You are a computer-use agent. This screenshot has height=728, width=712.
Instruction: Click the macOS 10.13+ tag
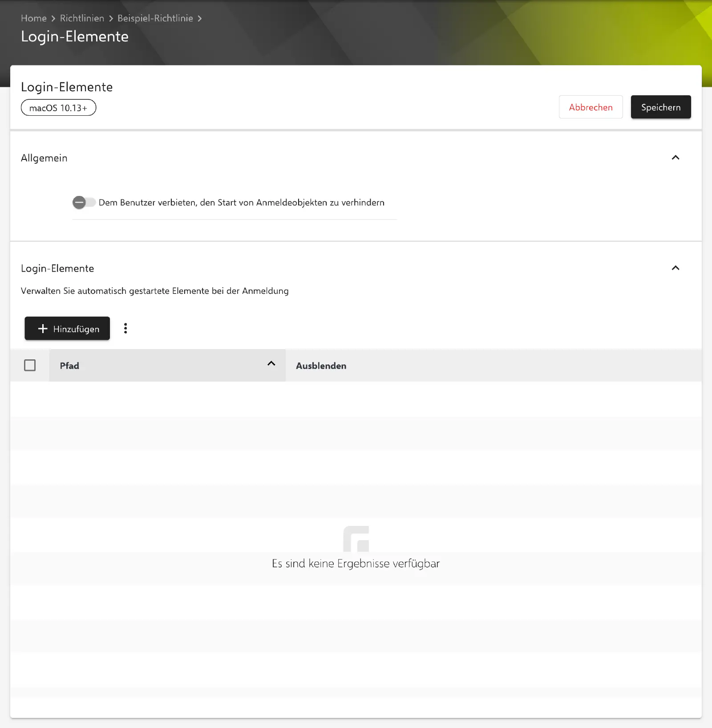(x=58, y=108)
